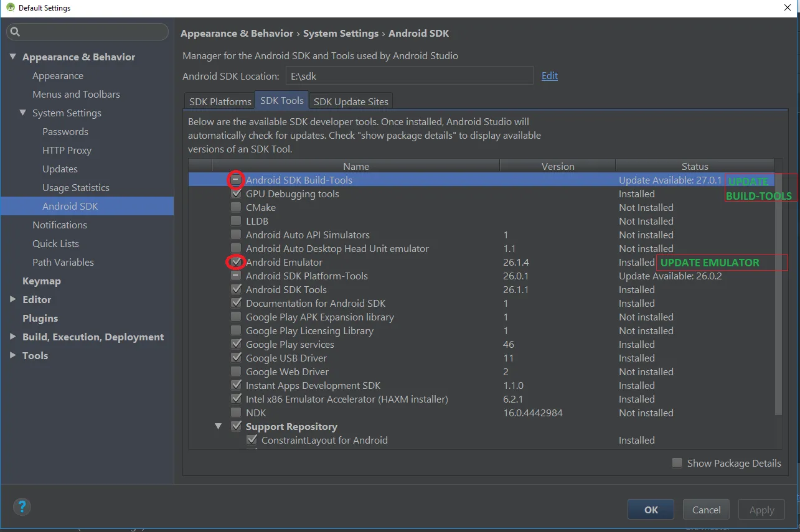Toggle Android SDK Build-Tools checkbox

(236, 180)
